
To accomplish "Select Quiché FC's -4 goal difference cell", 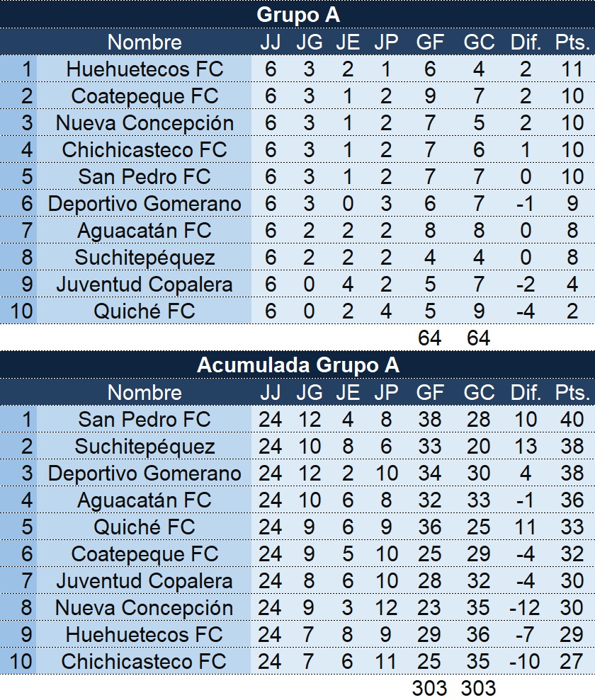I will pos(525,311).
